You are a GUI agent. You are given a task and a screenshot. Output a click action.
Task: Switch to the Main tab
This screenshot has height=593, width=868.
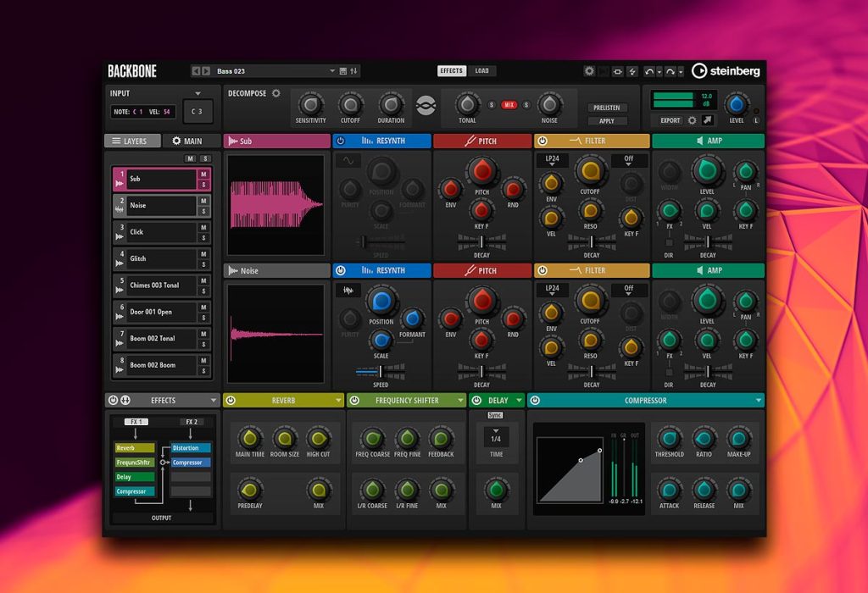(187, 141)
